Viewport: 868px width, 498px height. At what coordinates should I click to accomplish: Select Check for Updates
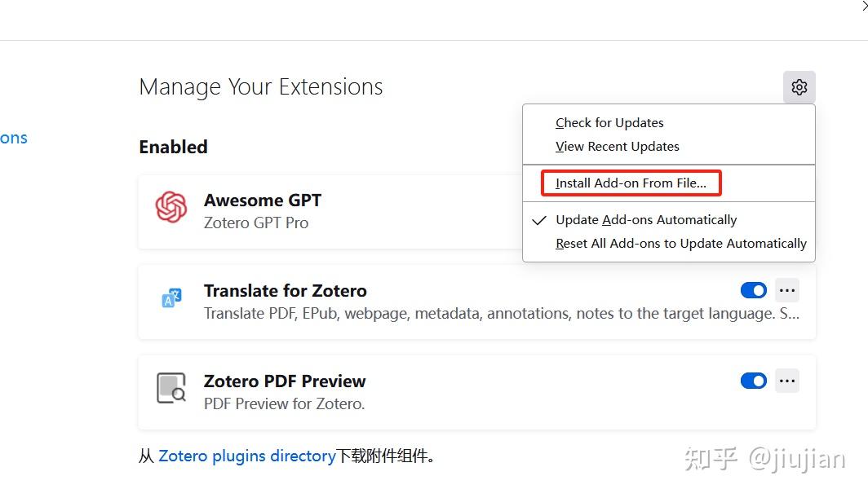pyautogui.click(x=609, y=122)
